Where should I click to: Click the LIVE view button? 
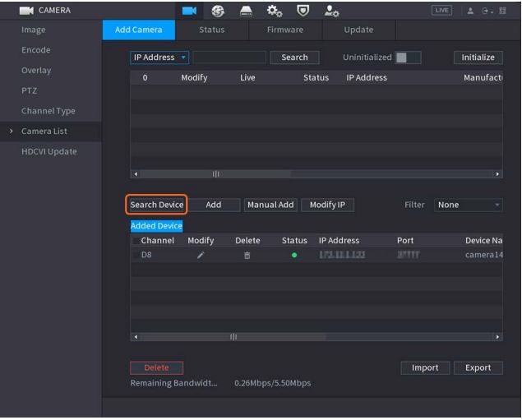pyautogui.click(x=441, y=11)
